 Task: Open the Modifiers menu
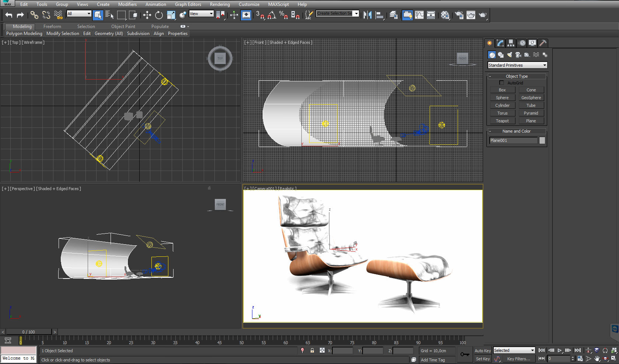127,4
